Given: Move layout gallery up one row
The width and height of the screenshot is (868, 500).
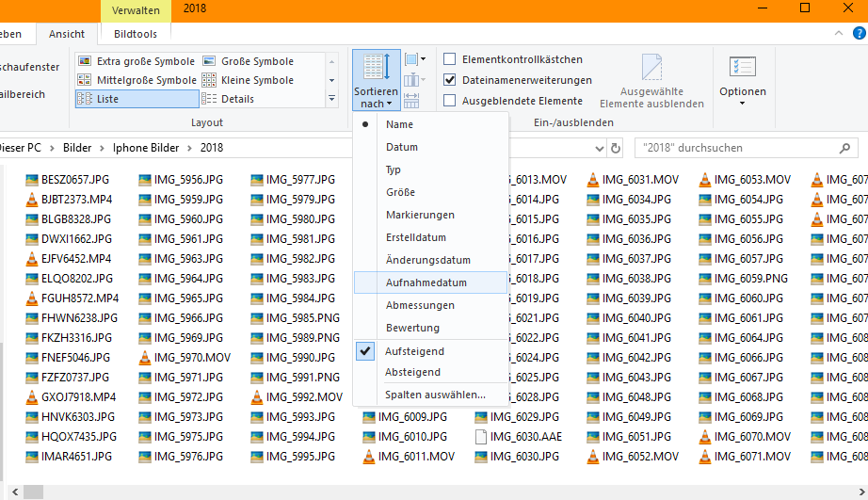Looking at the screenshot, I should [331, 61].
